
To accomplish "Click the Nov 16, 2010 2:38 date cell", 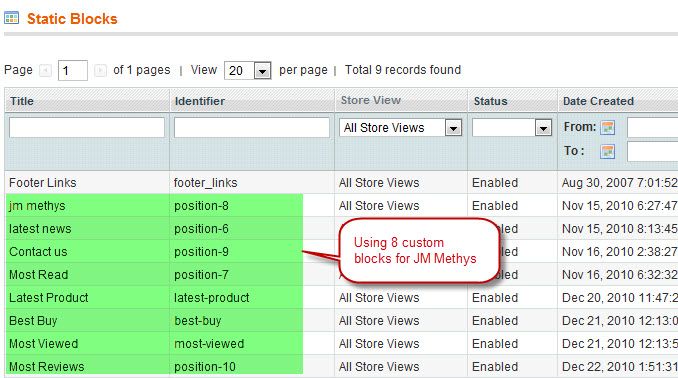I will (x=618, y=251).
